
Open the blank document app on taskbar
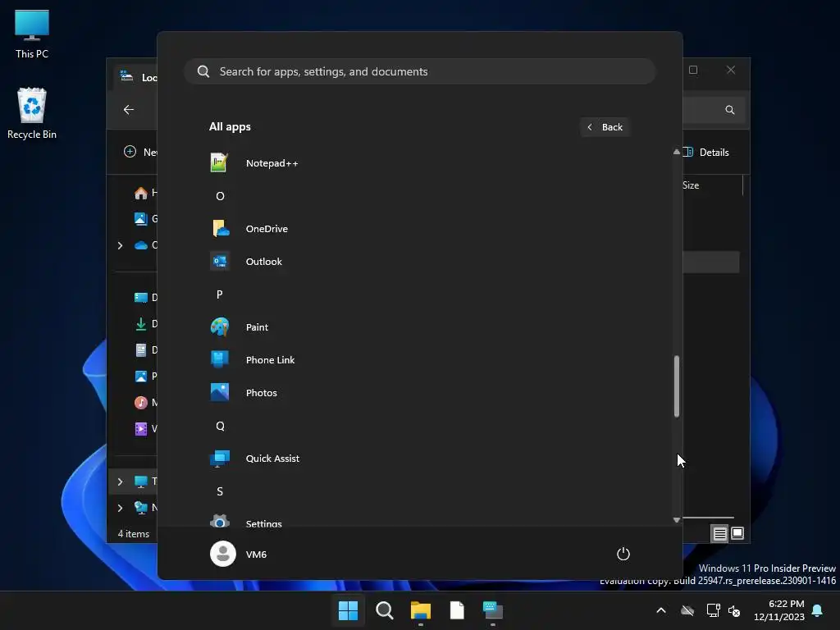[457, 610]
